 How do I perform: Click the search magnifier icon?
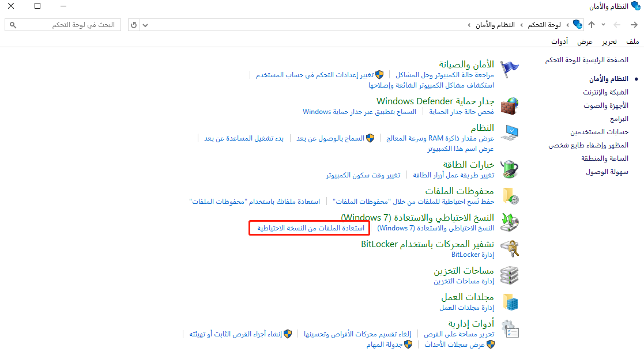point(13,25)
